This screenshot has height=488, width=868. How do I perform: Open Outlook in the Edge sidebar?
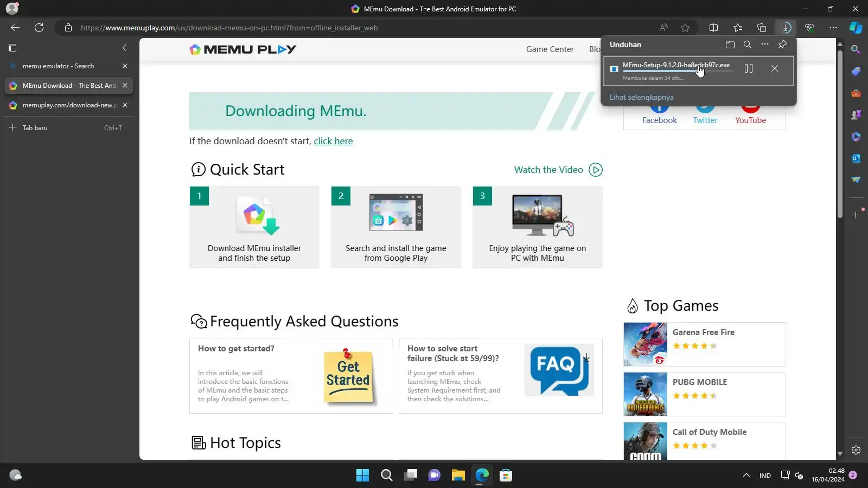(856, 158)
